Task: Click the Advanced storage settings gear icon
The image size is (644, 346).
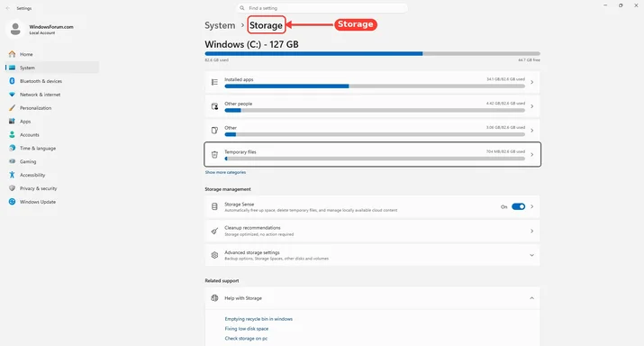Action: [x=214, y=255]
